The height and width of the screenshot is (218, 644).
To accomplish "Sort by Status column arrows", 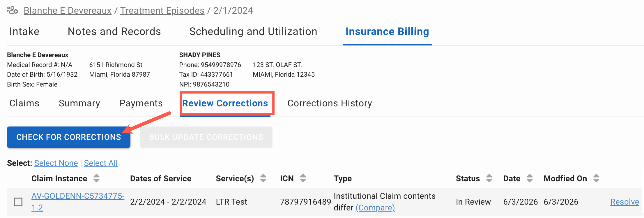I will (489, 178).
